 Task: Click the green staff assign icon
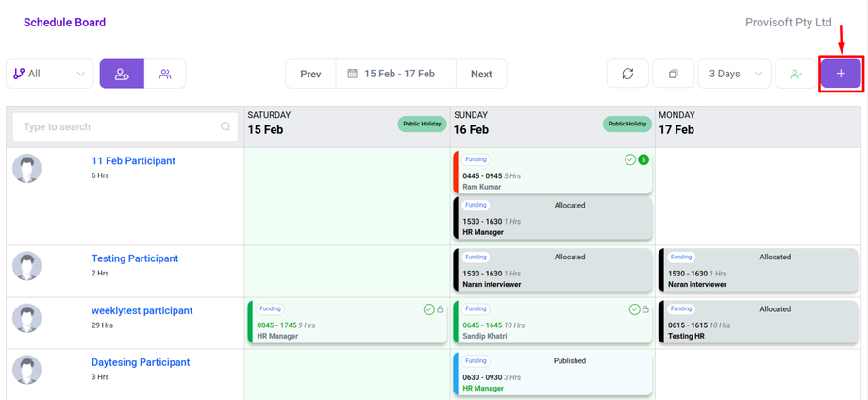795,74
